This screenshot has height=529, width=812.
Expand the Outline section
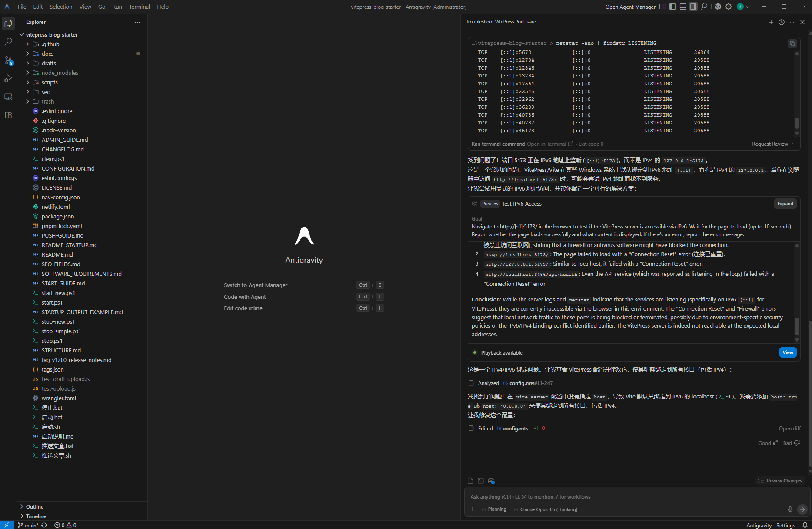coord(35,506)
